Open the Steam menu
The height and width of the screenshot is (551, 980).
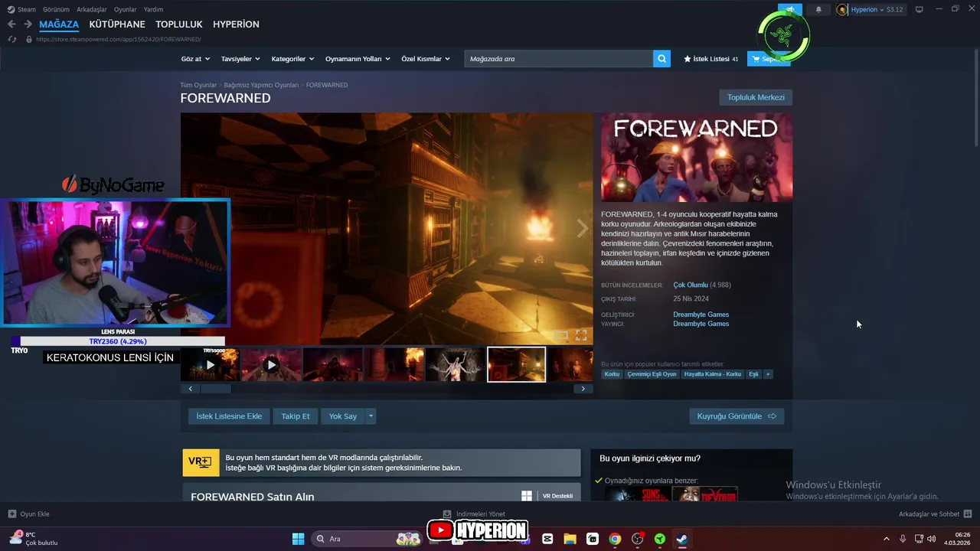(21, 9)
